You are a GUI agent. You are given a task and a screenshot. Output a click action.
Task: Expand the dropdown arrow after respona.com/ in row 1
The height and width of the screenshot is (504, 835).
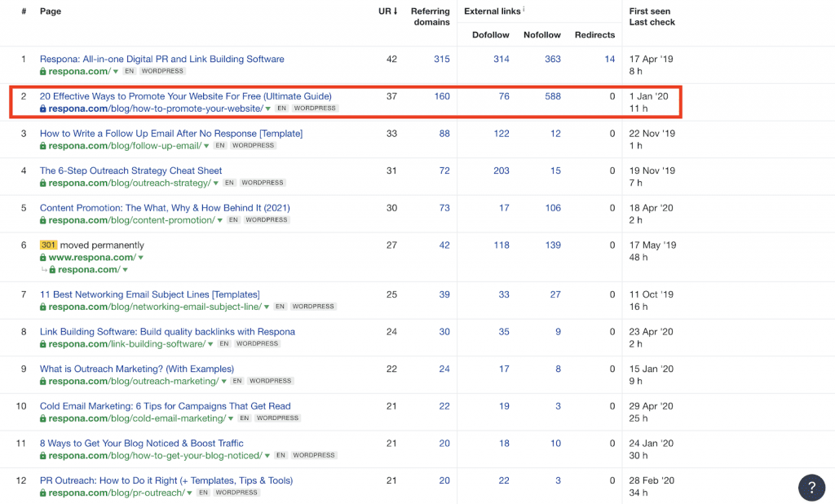tap(116, 72)
